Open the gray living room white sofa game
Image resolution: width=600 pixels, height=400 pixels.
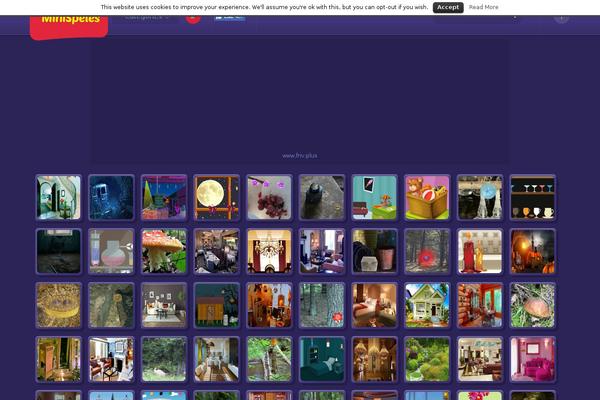164,305
